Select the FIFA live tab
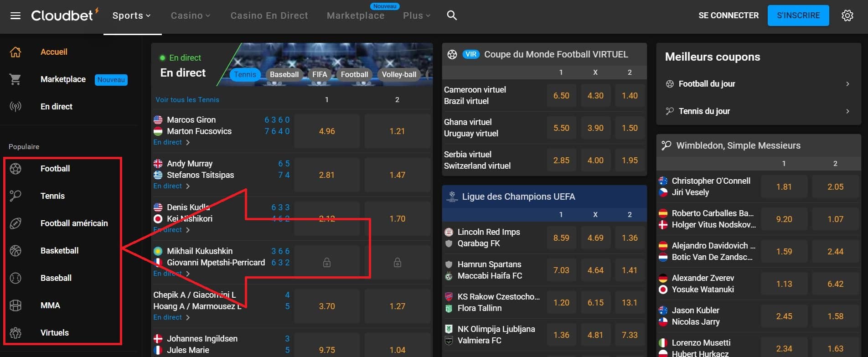 click(320, 74)
